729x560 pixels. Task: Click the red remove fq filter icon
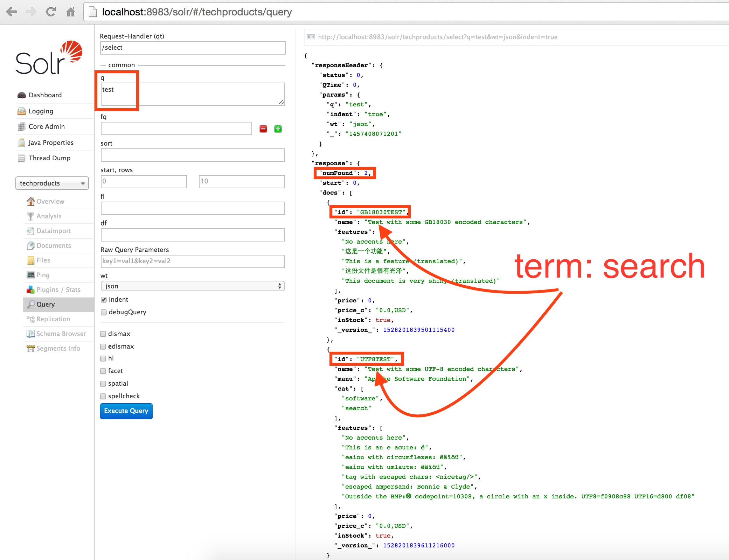click(x=263, y=129)
